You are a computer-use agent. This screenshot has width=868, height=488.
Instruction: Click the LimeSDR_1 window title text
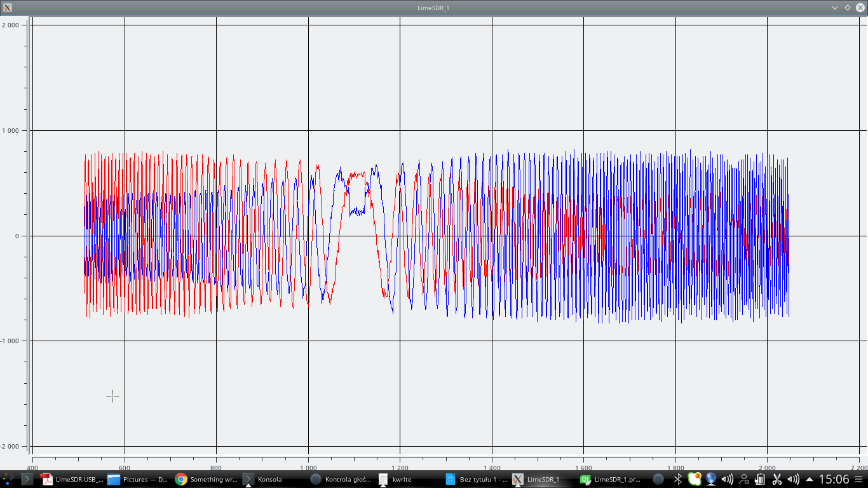click(433, 8)
